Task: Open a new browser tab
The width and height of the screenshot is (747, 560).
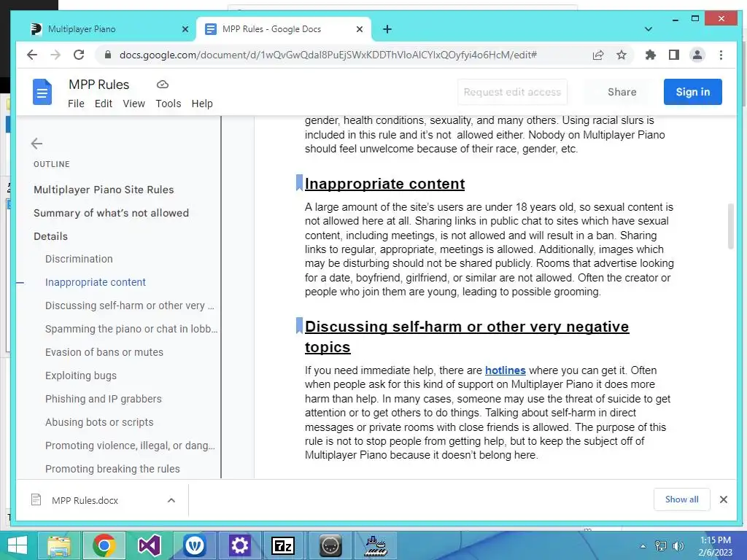Action: (x=387, y=29)
